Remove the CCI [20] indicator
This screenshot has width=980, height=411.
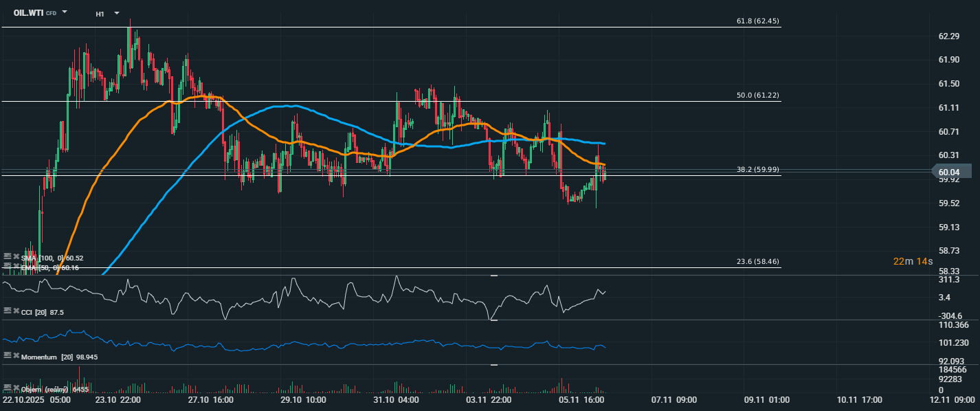(15, 311)
